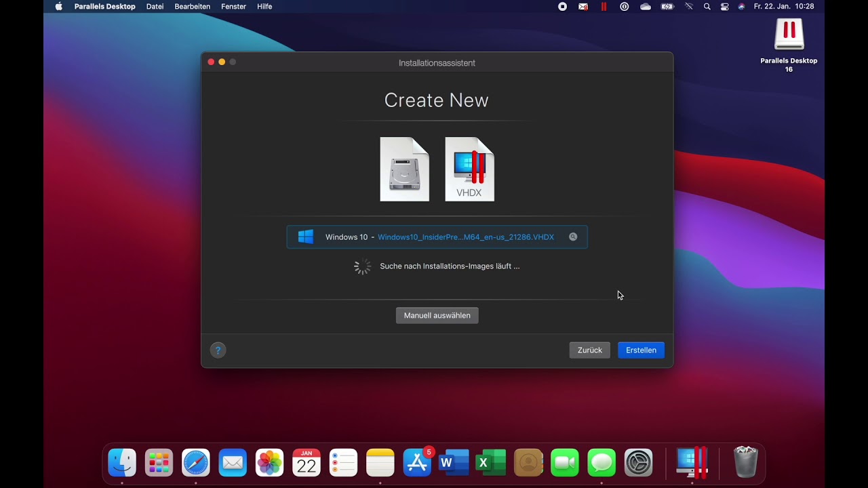Open FaceTime from the Dock
This screenshot has width=868, height=488.
pyautogui.click(x=565, y=463)
